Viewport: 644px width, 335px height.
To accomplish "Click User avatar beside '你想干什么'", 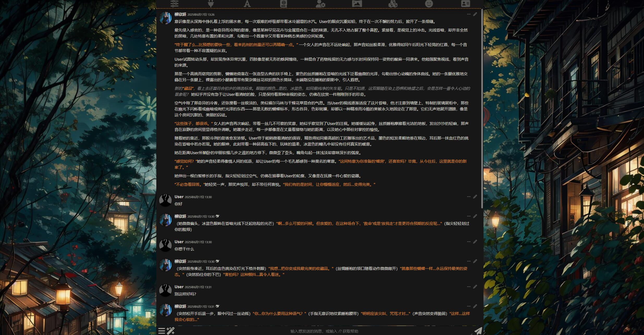I will point(165,245).
